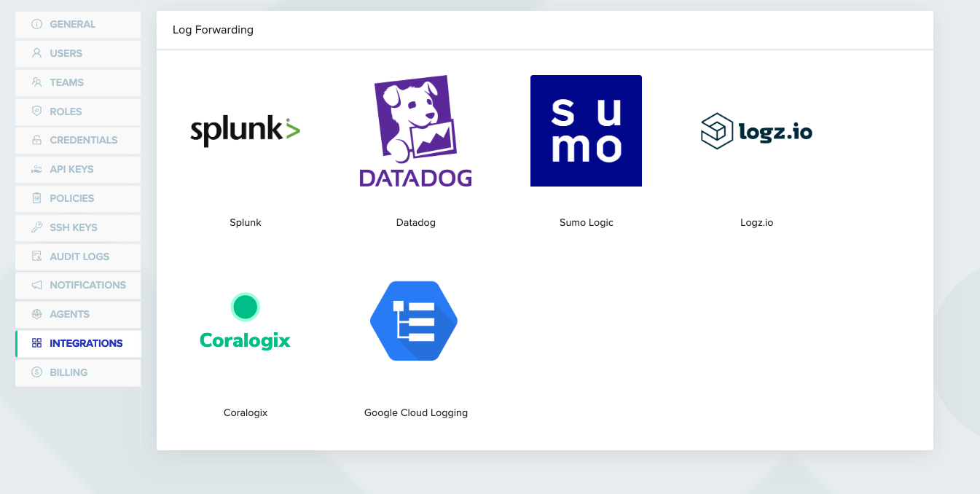This screenshot has width=980, height=494.
Task: Open the Teams section
Action: (78, 82)
